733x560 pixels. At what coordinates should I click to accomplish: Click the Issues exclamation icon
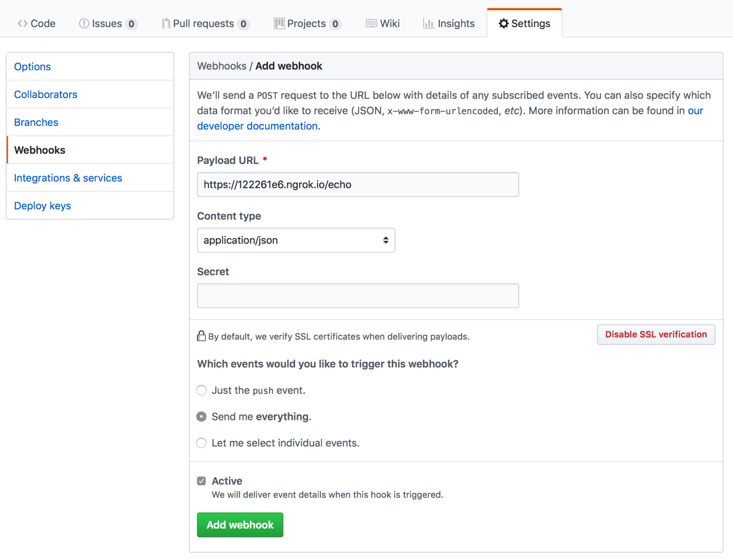click(83, 23)
